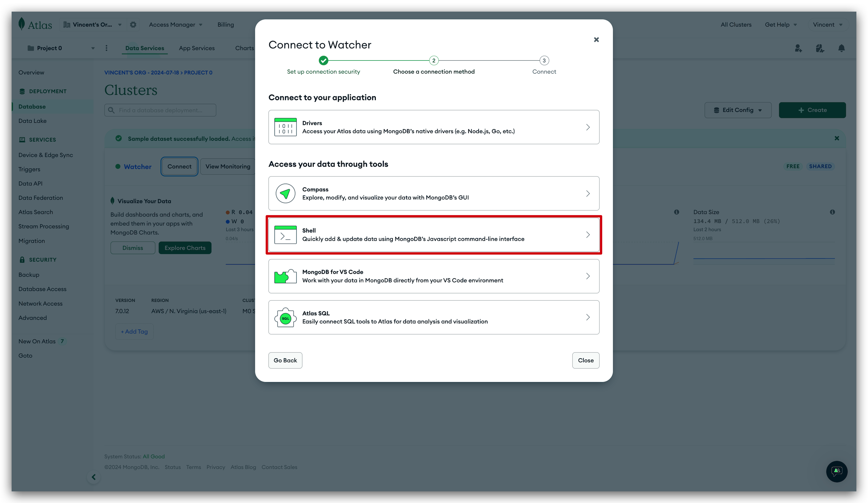This screenshot has height=503, width=868.
Task: Open New On Atlas sidebar item
Action: point(37,341)
